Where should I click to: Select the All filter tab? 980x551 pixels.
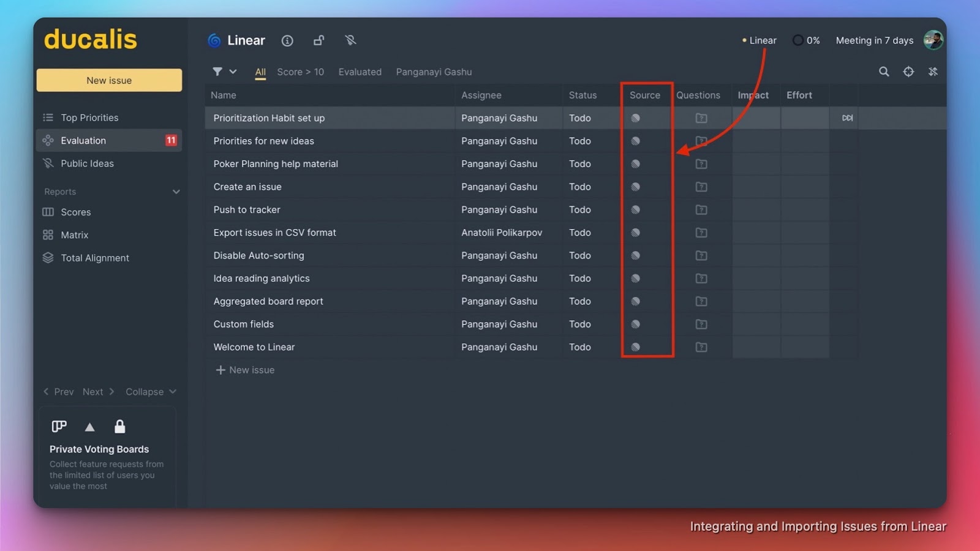[x=260, y=72]
